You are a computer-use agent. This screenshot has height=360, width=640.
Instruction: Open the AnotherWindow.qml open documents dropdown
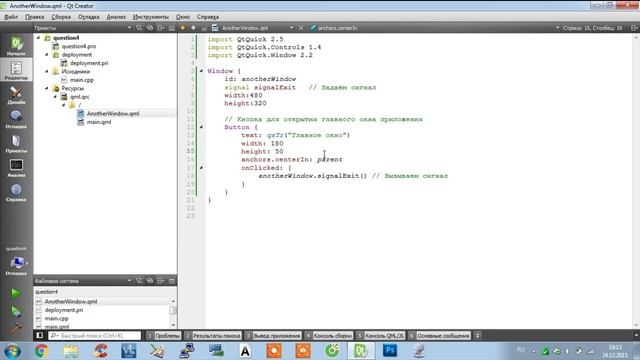[x=291, y=28]
